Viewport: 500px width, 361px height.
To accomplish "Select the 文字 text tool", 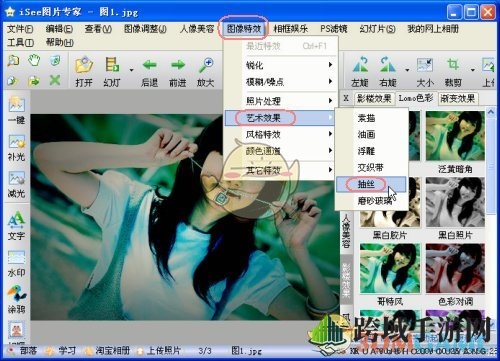I will click(x=17, y=226).
